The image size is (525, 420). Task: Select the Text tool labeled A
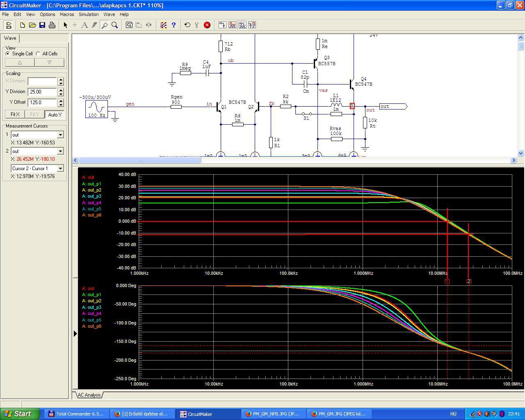(x=84, y=25)
